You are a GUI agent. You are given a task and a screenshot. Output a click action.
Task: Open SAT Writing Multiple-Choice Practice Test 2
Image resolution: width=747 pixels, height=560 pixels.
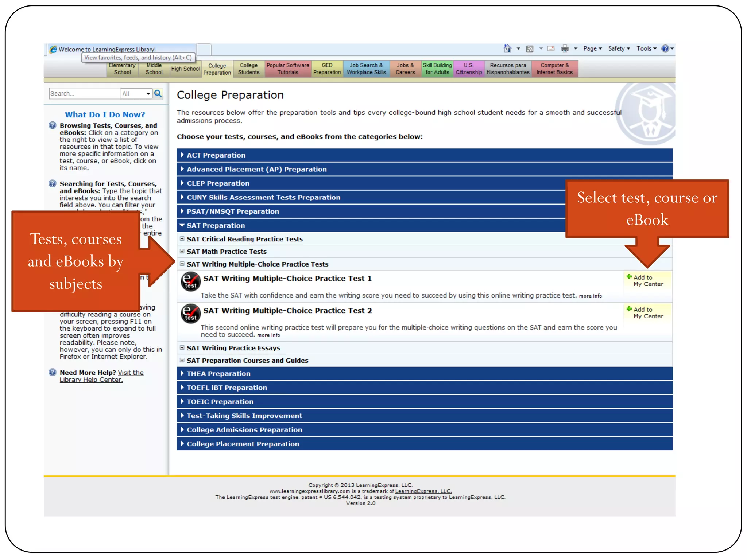[x=287, y=311]
